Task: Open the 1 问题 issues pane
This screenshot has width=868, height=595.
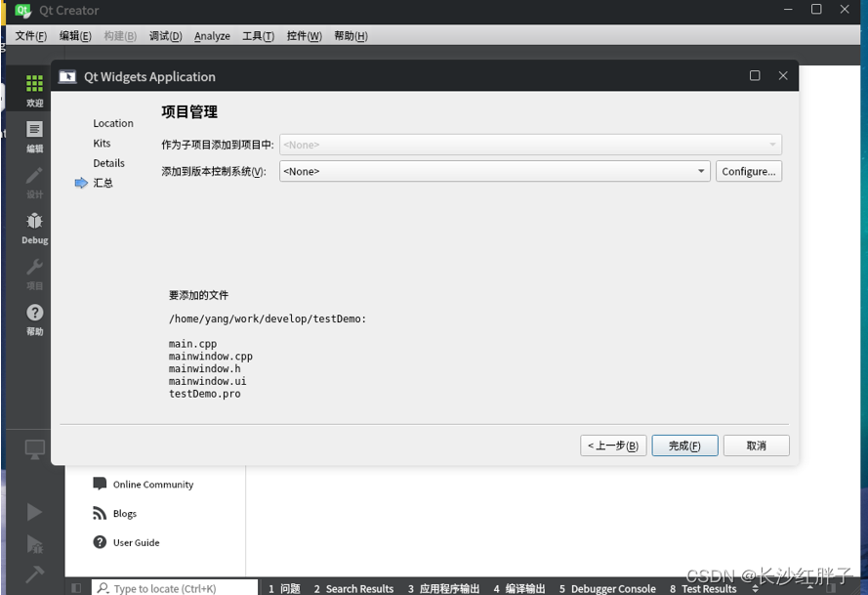Action: click(284, 588)
